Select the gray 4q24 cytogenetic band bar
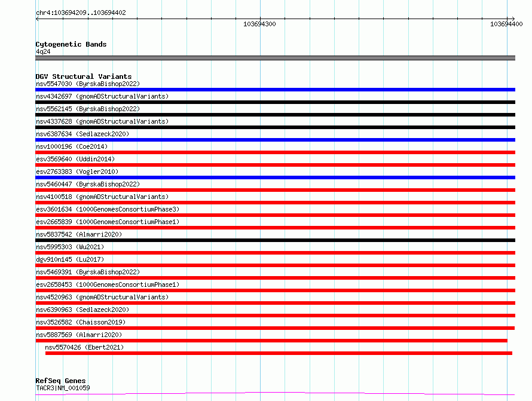 click(x=275, y=58)
